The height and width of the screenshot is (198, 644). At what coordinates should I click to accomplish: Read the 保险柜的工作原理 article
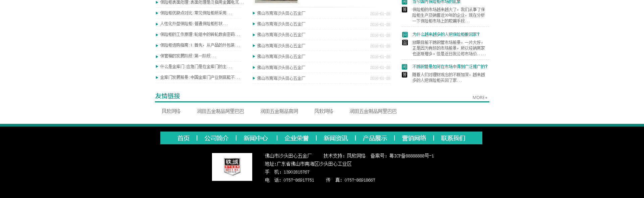click(x=200, y=35)
